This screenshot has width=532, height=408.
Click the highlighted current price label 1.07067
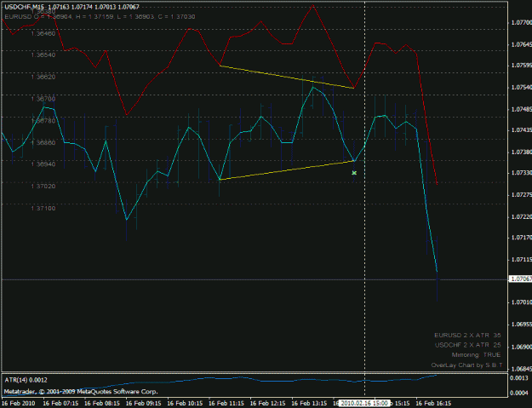click(520, 279)
